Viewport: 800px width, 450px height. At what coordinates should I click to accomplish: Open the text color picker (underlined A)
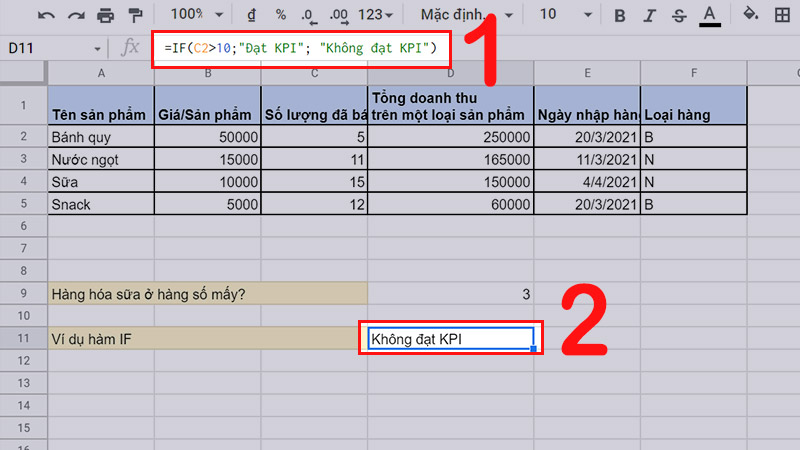tap(711, 16)
